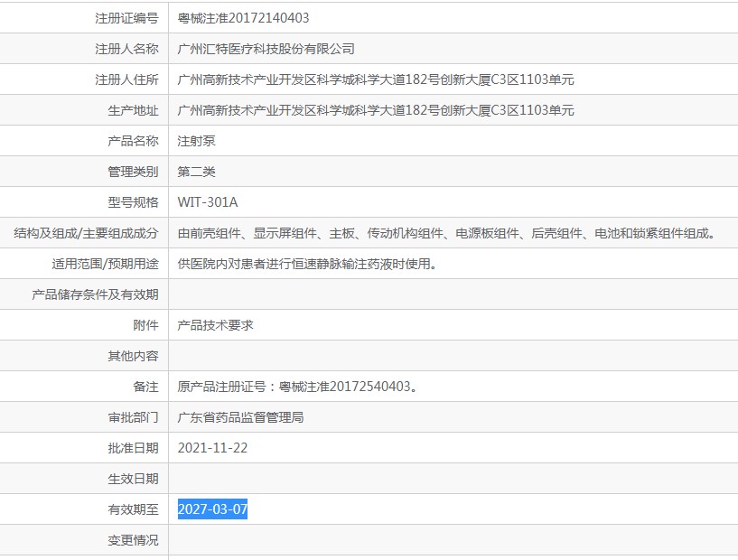This screenshot has width=738, height=560.
Task: Click registrant name 广州汇特医疗科技股份有限公司
Action: coord(266,49)
